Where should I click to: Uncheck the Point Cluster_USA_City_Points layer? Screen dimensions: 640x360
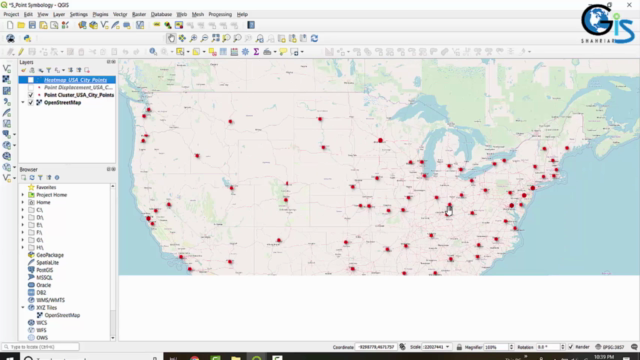coord(31,95)
